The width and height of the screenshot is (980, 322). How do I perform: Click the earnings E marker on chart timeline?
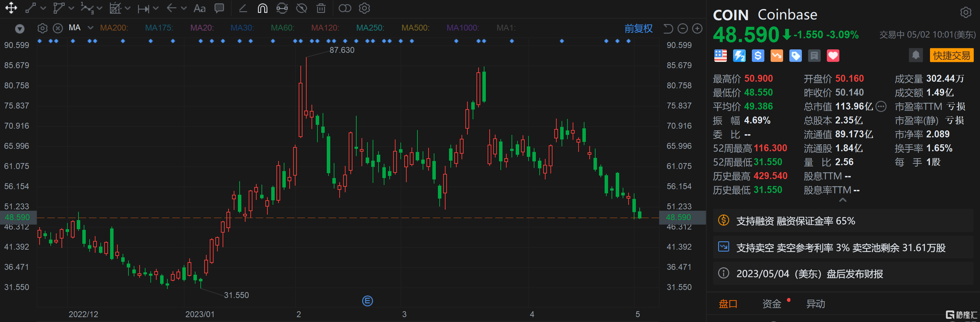367,301
